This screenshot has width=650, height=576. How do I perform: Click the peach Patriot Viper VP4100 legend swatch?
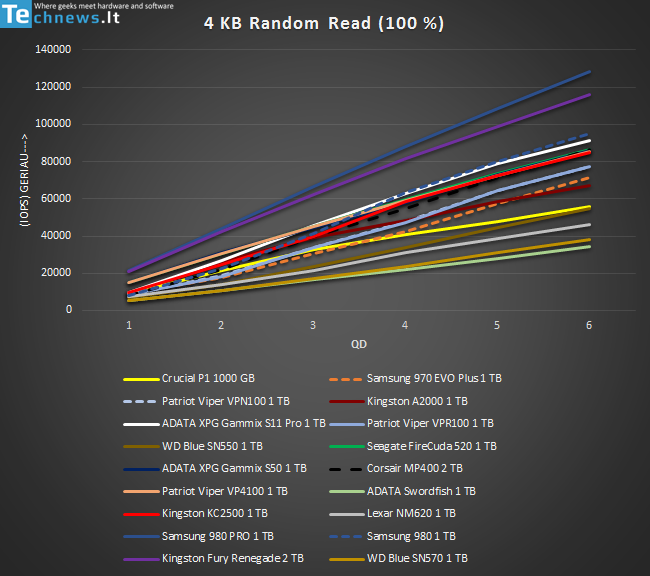tap(141, 492)
